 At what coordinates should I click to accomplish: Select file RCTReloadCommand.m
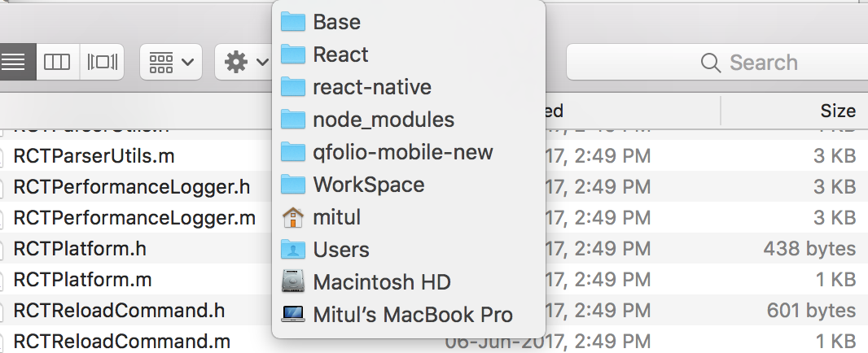(x=122, y=342)
